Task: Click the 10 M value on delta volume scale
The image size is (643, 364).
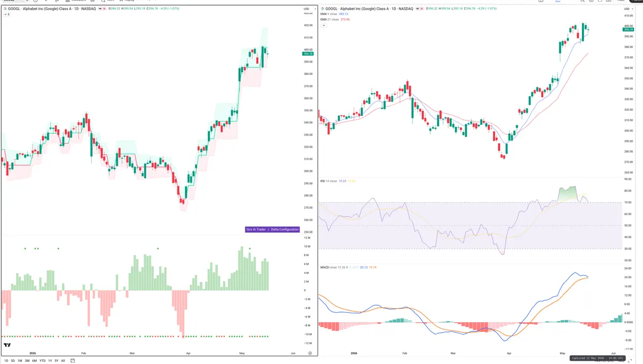Action: pos(307,246)
